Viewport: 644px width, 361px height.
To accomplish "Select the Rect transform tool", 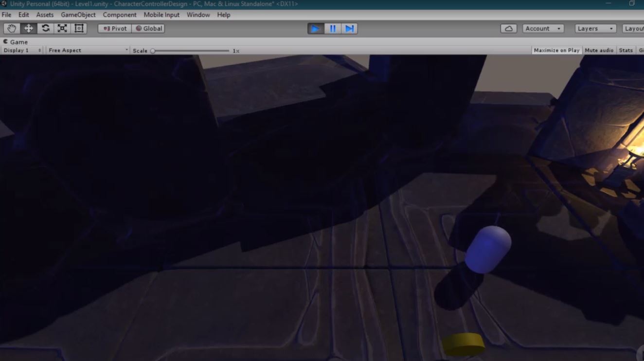I will (78, 28).
